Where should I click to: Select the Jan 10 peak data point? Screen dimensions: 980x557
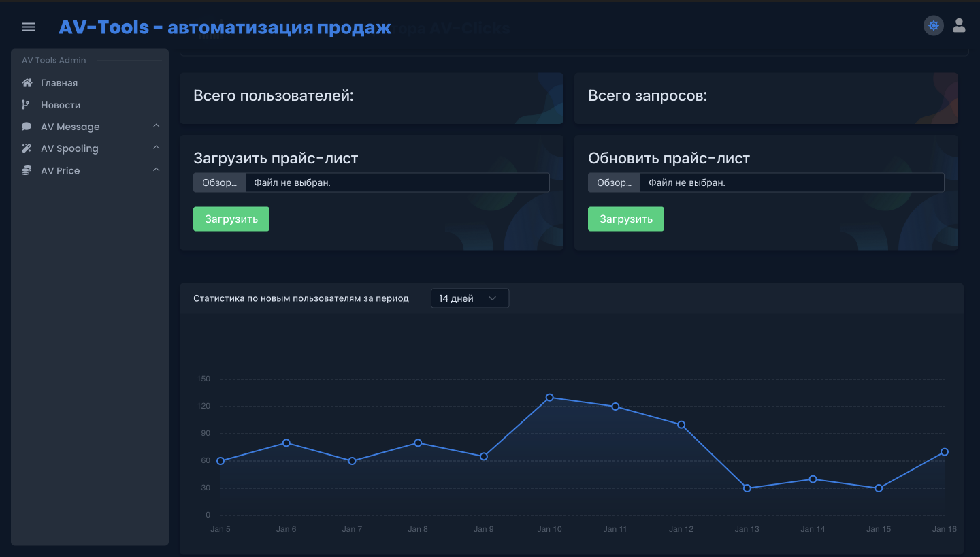(549, 398)
